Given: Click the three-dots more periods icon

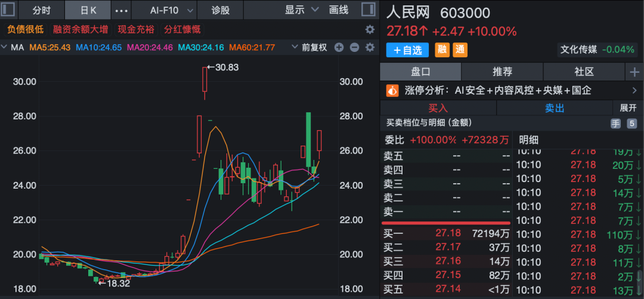Looking at the screenshot, I should (x=121, y=10).
